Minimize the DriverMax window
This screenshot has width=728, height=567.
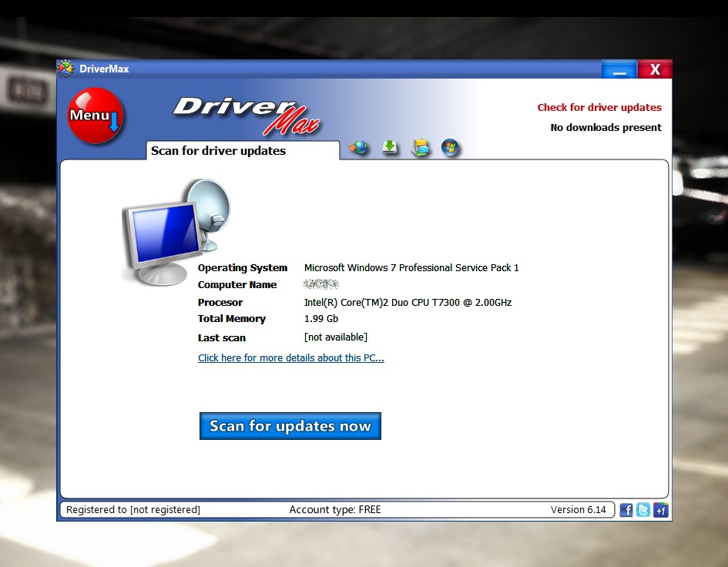(619, 69)
